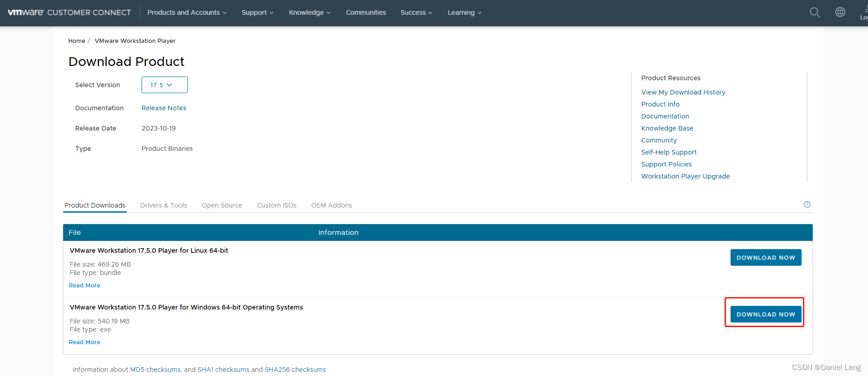
Task: Click the Linux 64-bit Player file title
Action: click(x=149, y=251)
